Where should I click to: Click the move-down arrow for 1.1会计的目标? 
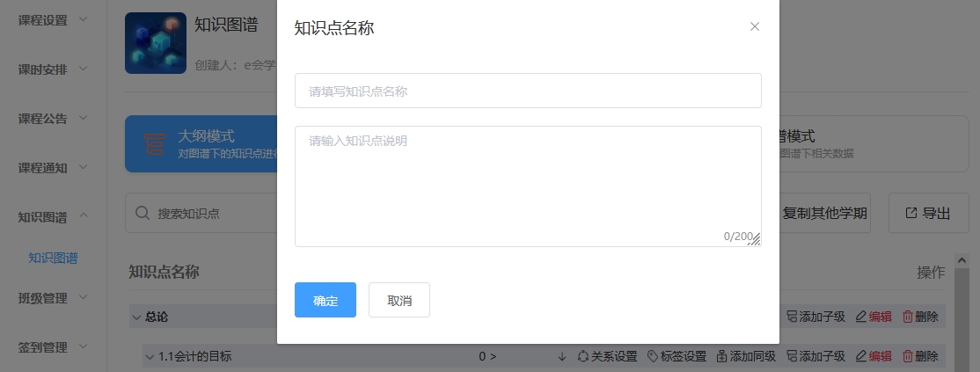click(561, 356)
